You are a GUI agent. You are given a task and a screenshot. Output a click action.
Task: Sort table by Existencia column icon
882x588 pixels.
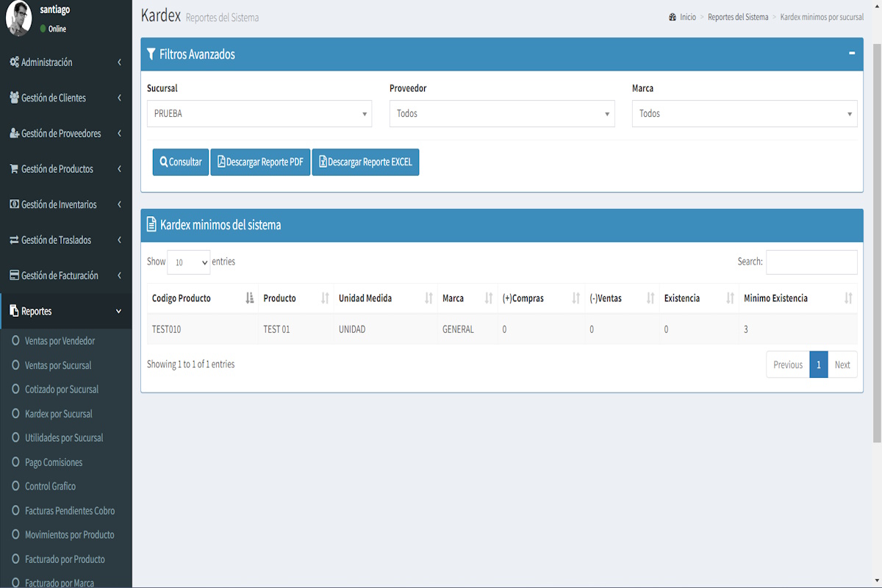[730, 298]
